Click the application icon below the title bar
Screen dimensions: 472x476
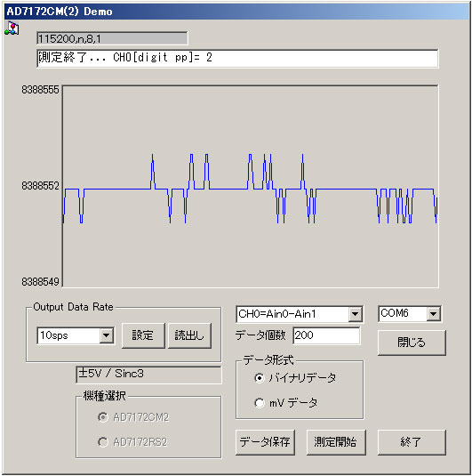(12, 28)
